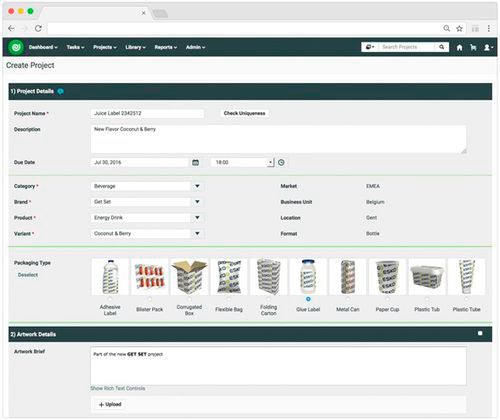
Task: Select the Plastic Tube radio button
Action: [x=466, y=299]
